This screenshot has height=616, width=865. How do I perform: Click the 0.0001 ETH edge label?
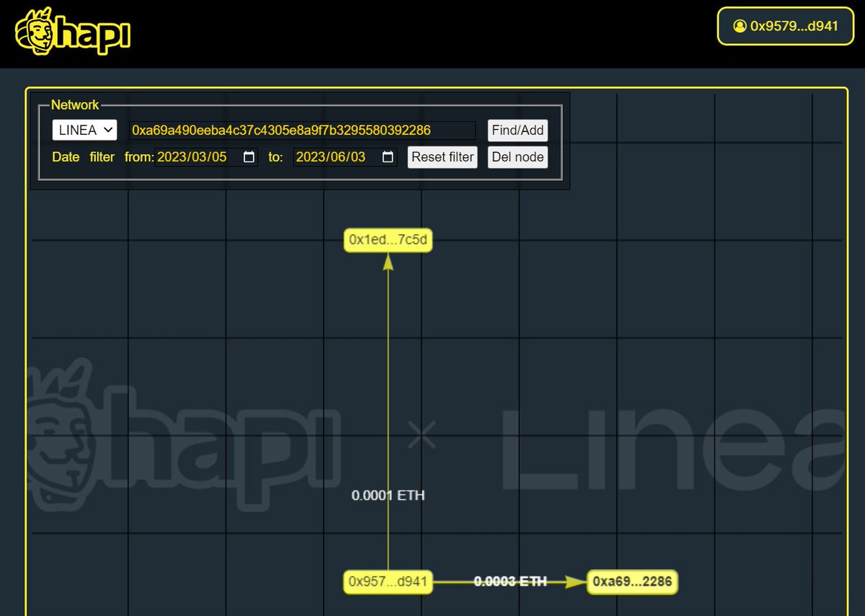pos(388,496)
